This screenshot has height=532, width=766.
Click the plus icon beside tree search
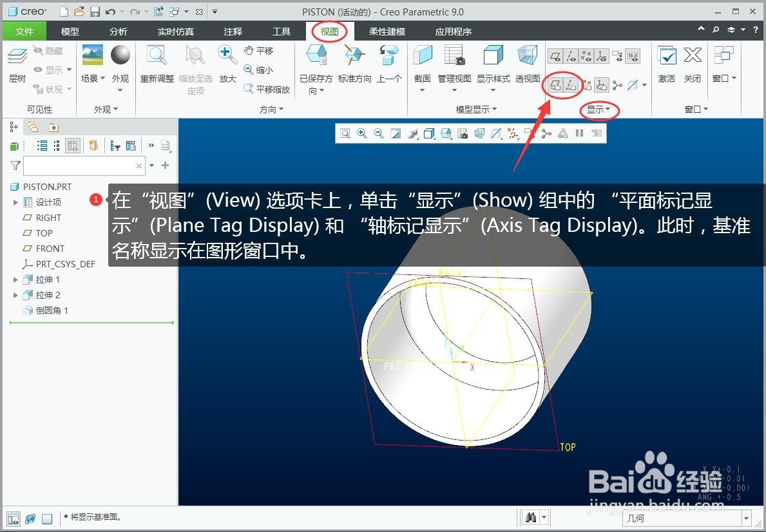[166, 166]
